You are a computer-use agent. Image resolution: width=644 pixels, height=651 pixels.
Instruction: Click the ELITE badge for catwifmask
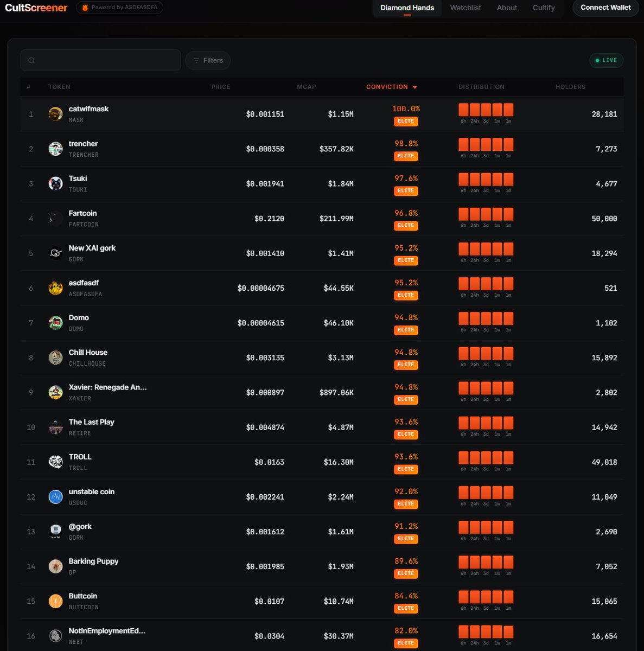tap(406, 122)
